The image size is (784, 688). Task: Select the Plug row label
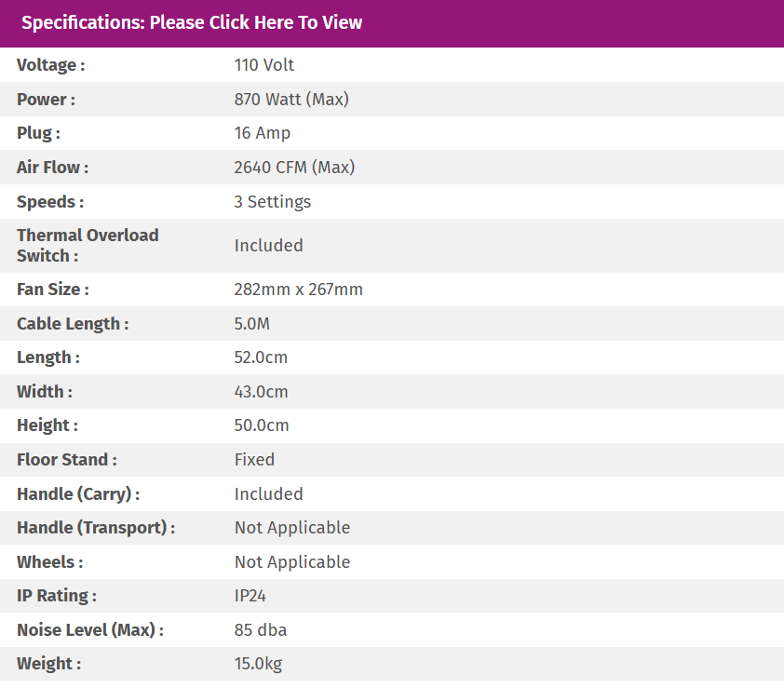(39, 133)
